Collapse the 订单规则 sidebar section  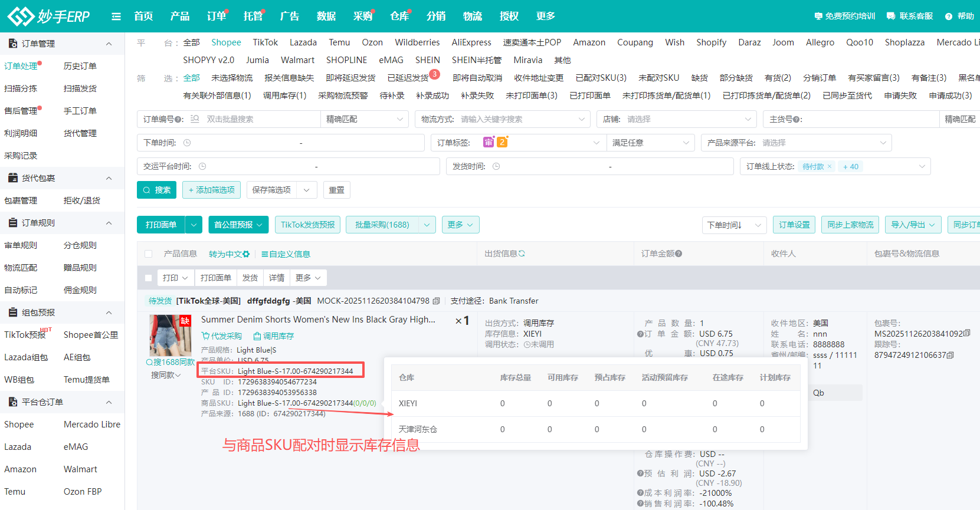click(109, 223)
